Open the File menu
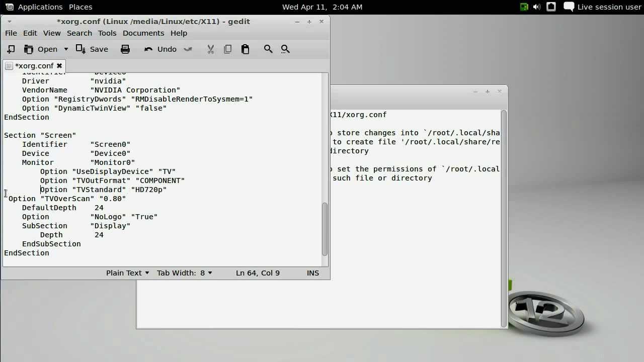644x362 pixels. (x=11, y=33)
